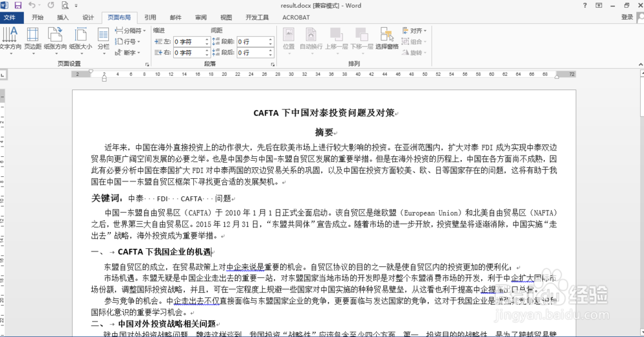Click the 关键词 label in document
644x337 pixels.
pyautogui.click(x=107, y=199)
